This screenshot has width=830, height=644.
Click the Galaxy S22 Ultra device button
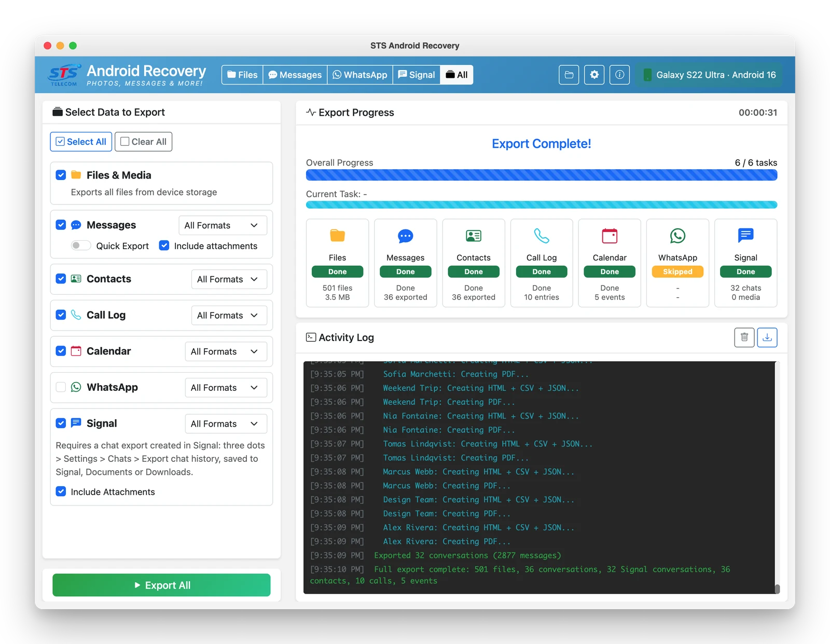(709, 75)
